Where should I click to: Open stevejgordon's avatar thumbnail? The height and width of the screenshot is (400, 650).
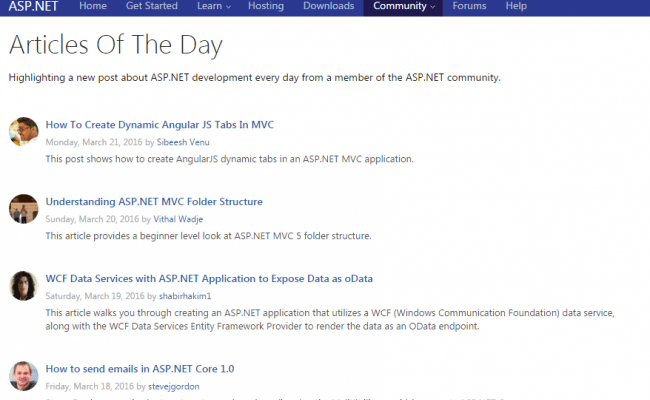(24, 376)
